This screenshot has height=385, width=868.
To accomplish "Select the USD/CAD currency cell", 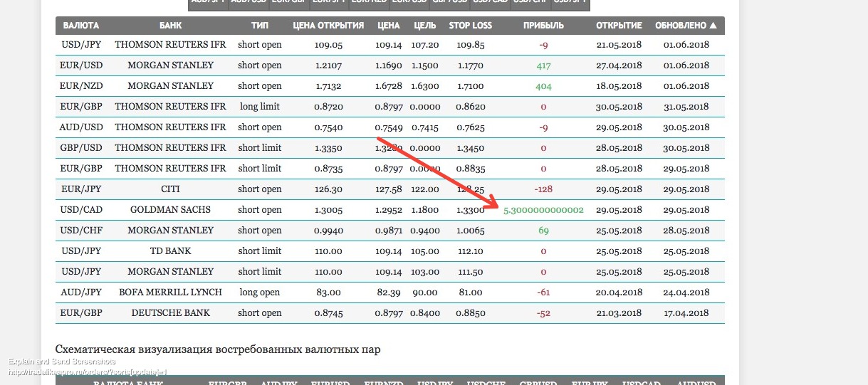I will [81, 210].
